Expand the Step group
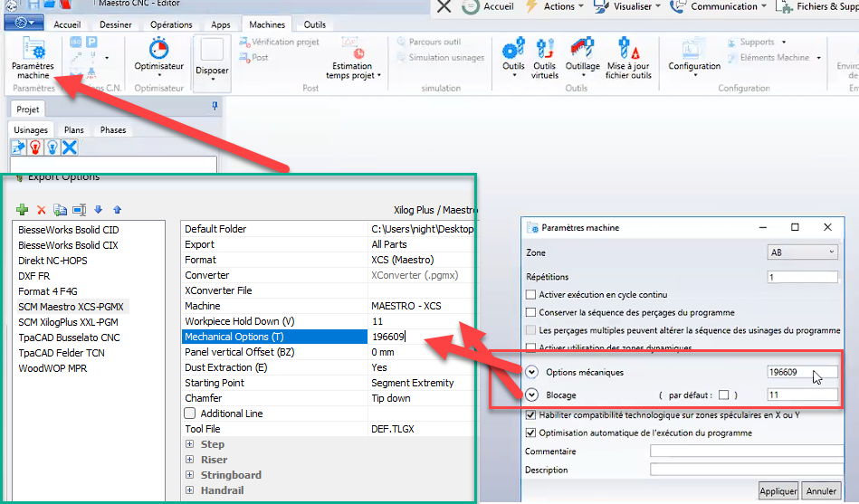Viewport: 859px width, 504px height. [189, 443]
